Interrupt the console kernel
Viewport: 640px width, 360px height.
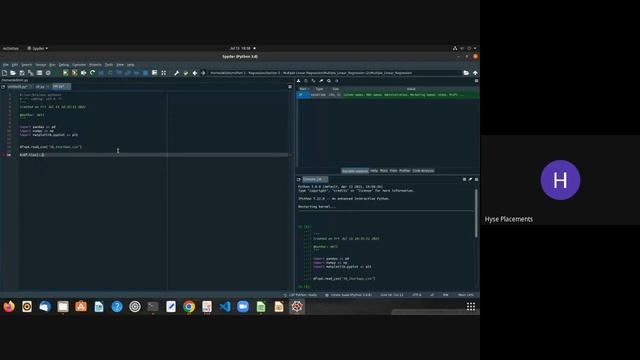click(464, 179)
